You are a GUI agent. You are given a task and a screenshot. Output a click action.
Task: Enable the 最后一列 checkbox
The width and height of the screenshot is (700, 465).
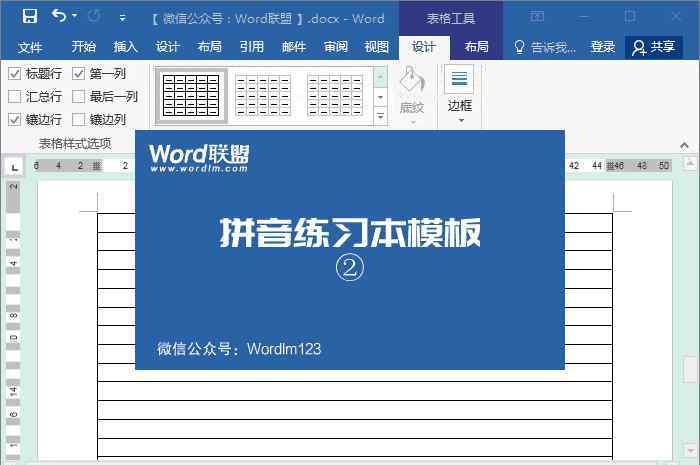(x=79, y=96)
